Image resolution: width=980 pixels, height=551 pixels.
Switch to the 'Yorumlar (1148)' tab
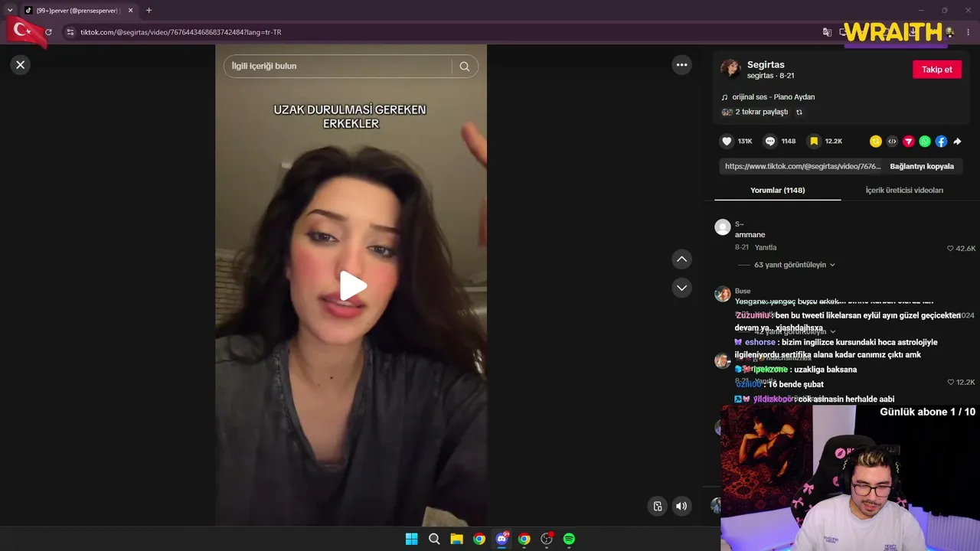click(x=777, y=191)
